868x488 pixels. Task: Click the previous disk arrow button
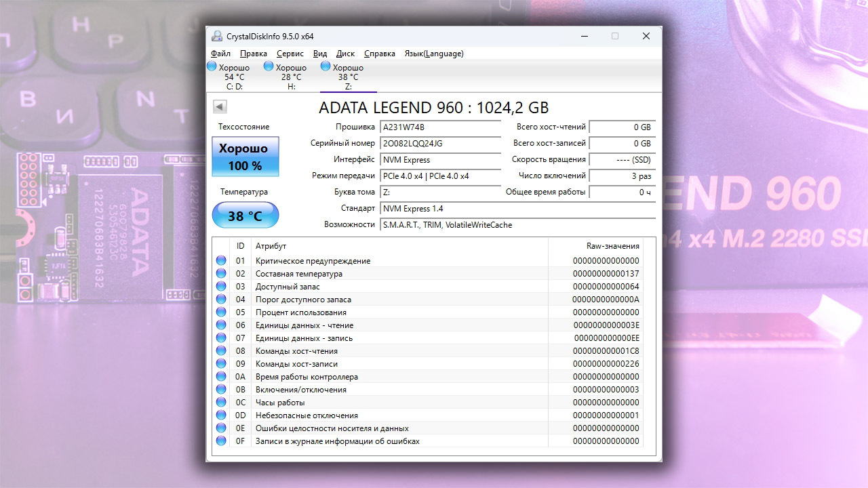coord(220,107)
